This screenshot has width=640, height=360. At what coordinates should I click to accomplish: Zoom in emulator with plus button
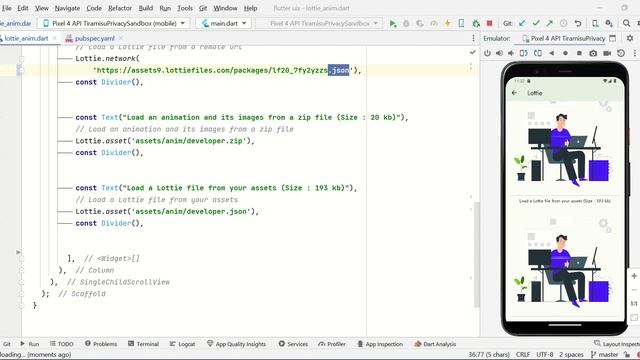click(x=634, y=276)
